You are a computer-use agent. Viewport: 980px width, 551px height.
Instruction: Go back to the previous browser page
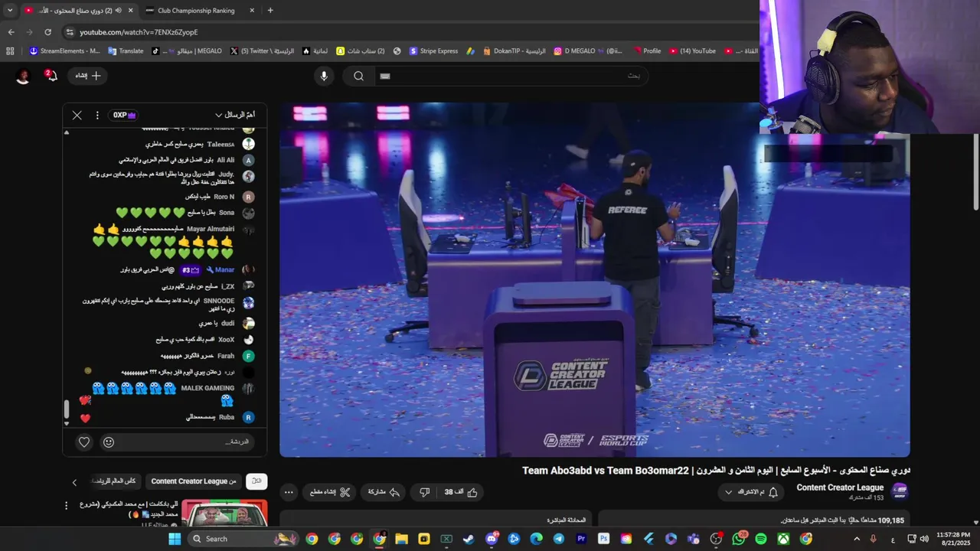pyautogui.click(x=11, y=32)
